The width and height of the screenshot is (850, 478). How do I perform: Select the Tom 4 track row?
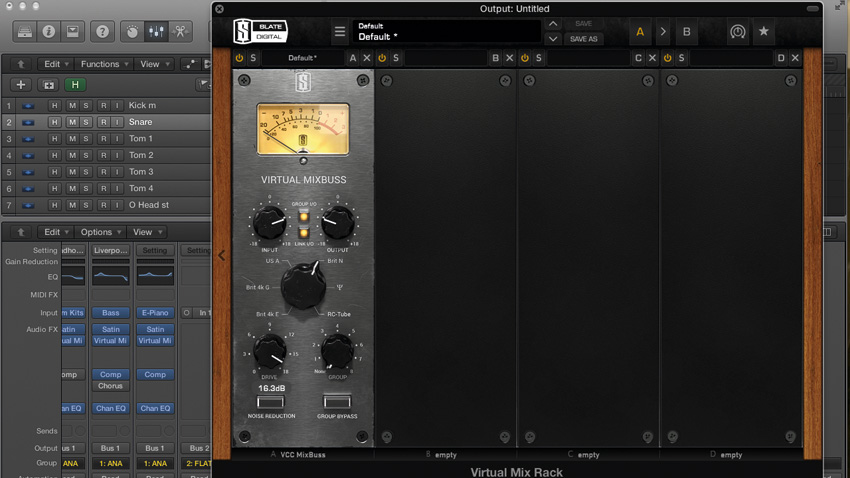pyautogui.click(x=106, y=189)
